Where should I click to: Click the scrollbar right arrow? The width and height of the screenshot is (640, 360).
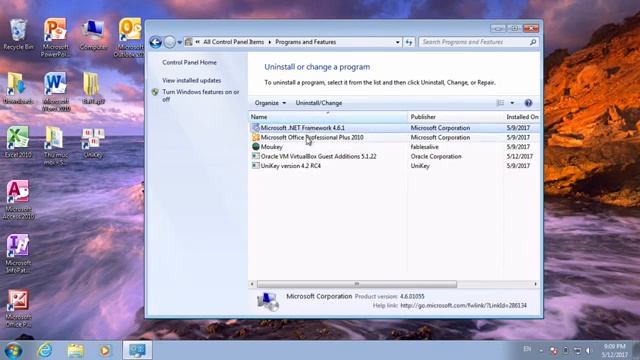point(536,284)
